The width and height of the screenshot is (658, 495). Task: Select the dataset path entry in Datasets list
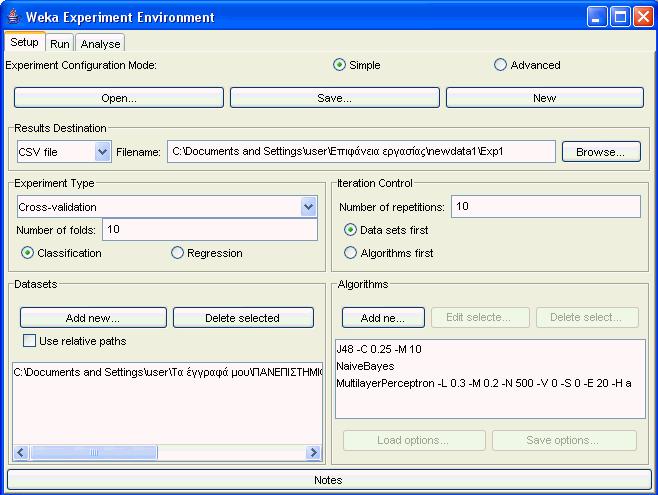tap(168, 372)
